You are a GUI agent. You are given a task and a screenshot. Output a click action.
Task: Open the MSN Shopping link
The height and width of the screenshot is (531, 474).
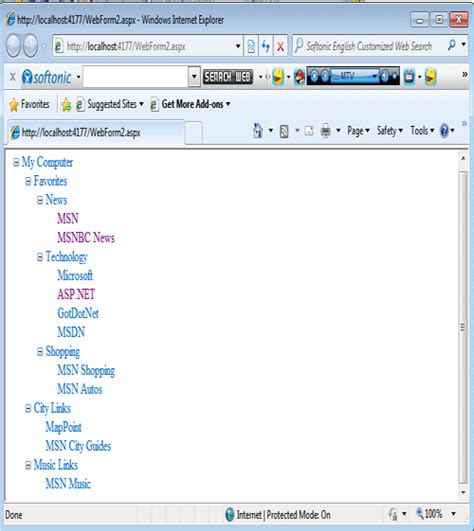pyautogui.click(x=86, y=370)
